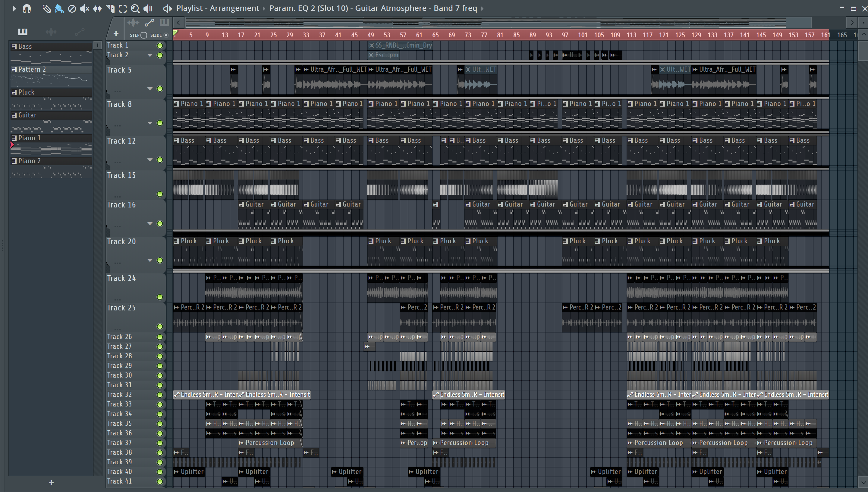
Task: Collapse the Track 20 group arrow
Action: (x=150, y=260)
